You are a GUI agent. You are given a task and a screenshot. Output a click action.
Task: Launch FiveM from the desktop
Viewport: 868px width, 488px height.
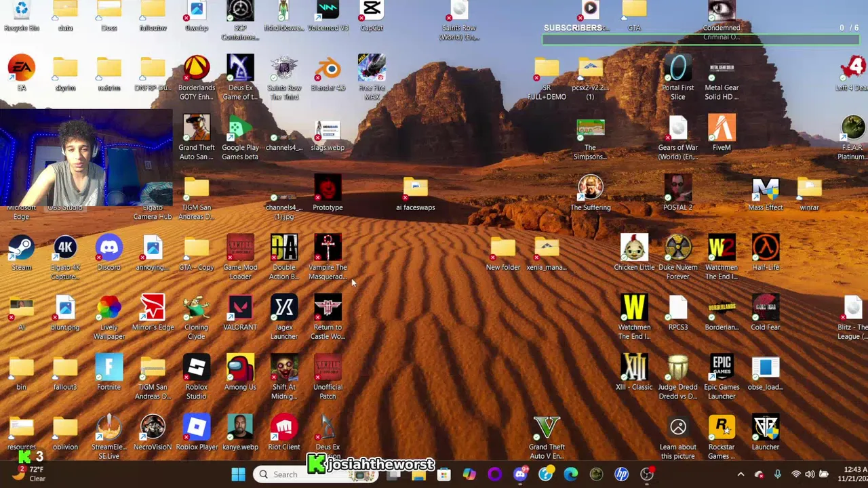coord(722,134)
